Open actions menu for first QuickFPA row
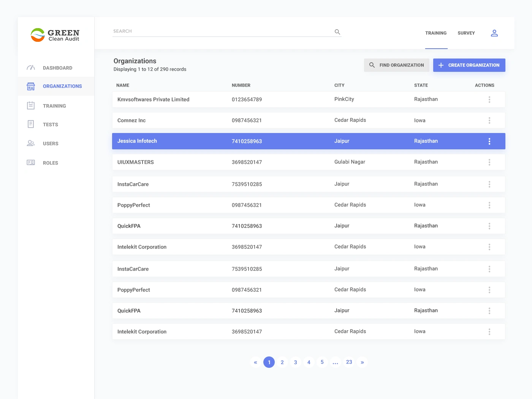The height and width of the screenshot is (399, 532). (489, 226)
